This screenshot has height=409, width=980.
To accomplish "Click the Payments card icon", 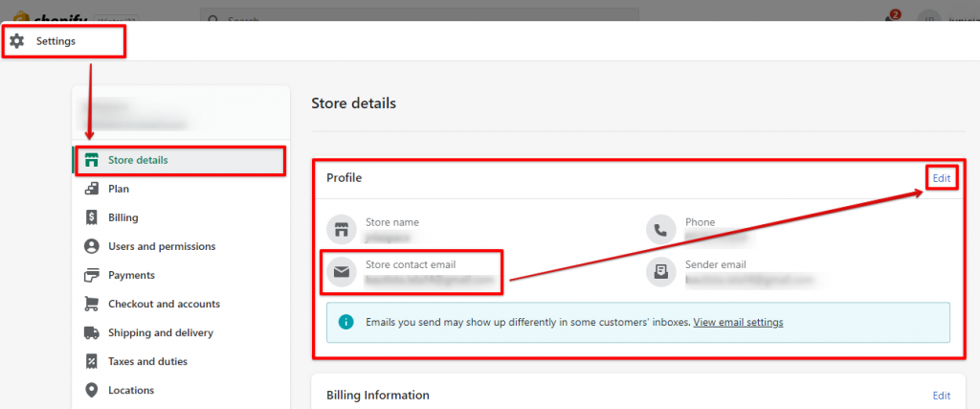I will [92, 275].
